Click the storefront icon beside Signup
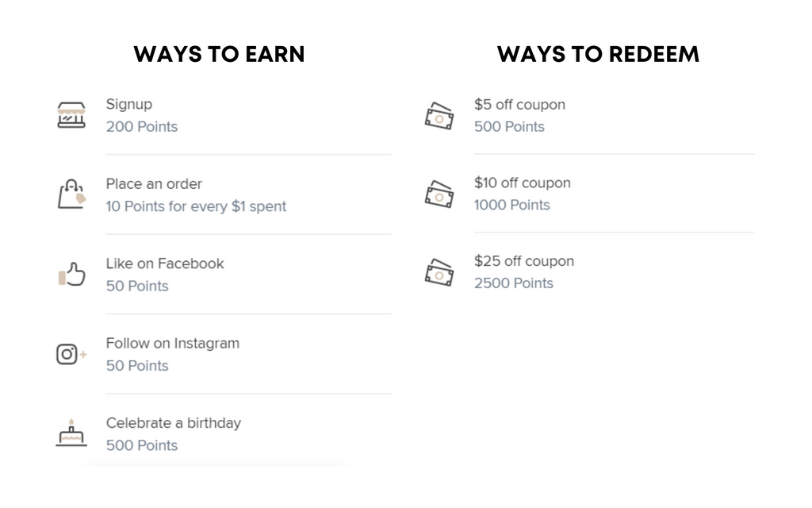812x508 pixels. 71,115
